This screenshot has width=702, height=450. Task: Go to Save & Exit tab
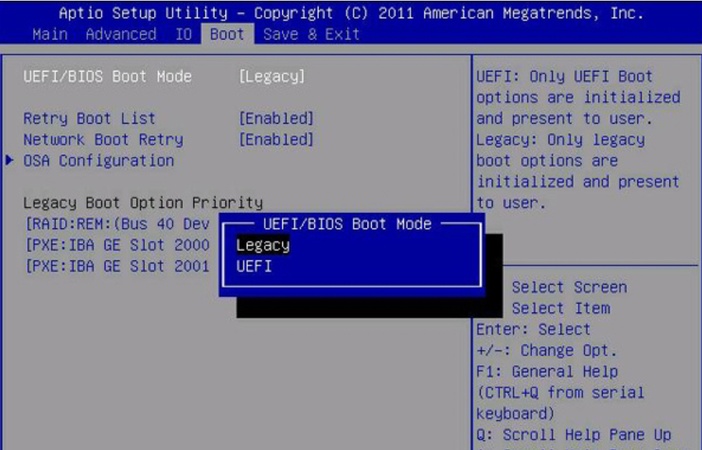click(x=312, y=34)
